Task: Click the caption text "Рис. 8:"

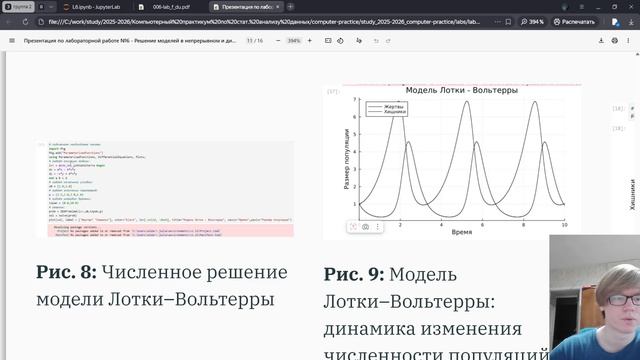Action: (x=67, y=272)
